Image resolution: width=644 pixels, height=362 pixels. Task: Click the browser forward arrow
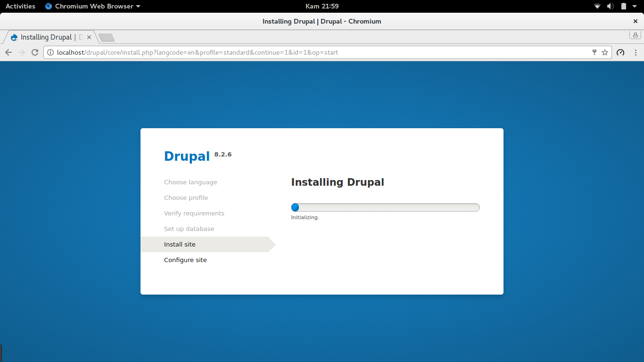coord(21,52)
